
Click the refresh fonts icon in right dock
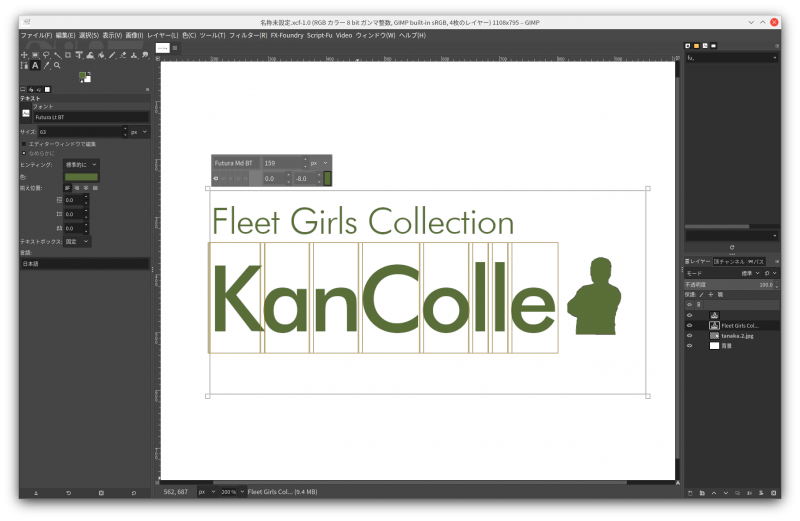coord(732,247)
